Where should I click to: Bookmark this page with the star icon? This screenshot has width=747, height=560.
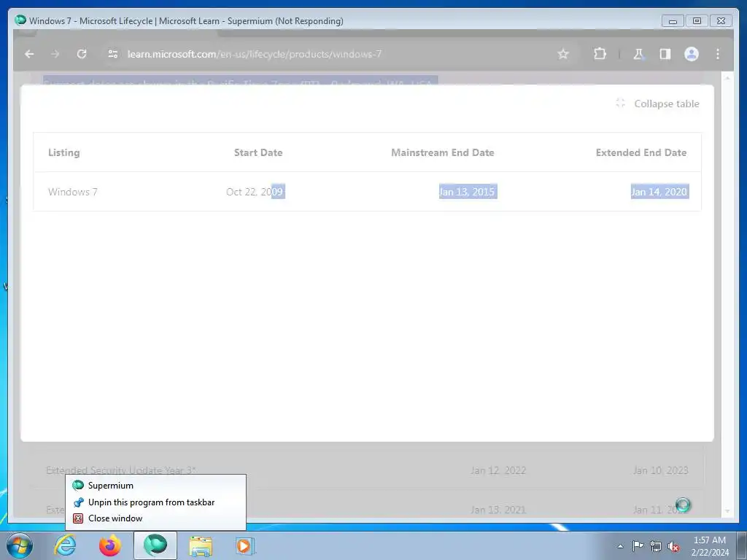pos(563,54)
